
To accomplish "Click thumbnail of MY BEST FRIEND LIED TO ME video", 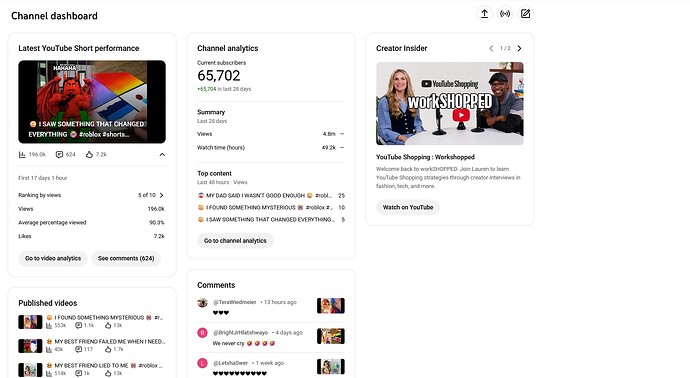I will pos(30,370).
